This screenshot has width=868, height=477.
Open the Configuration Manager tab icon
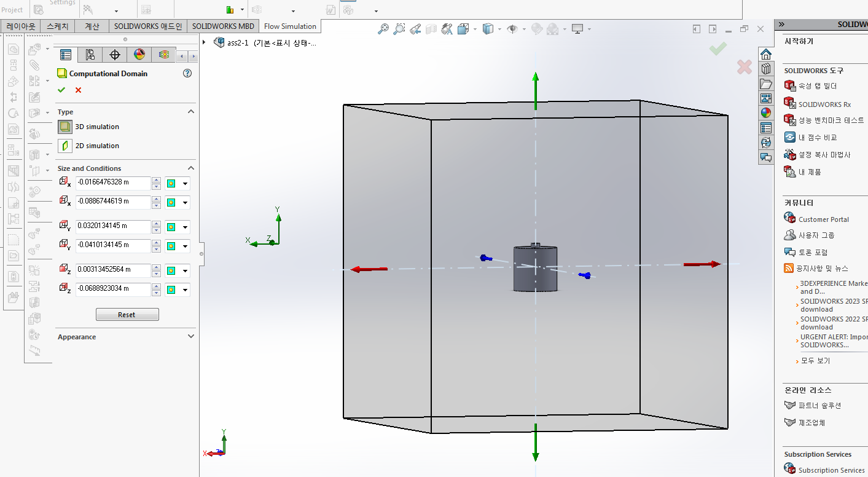[90, 55]
